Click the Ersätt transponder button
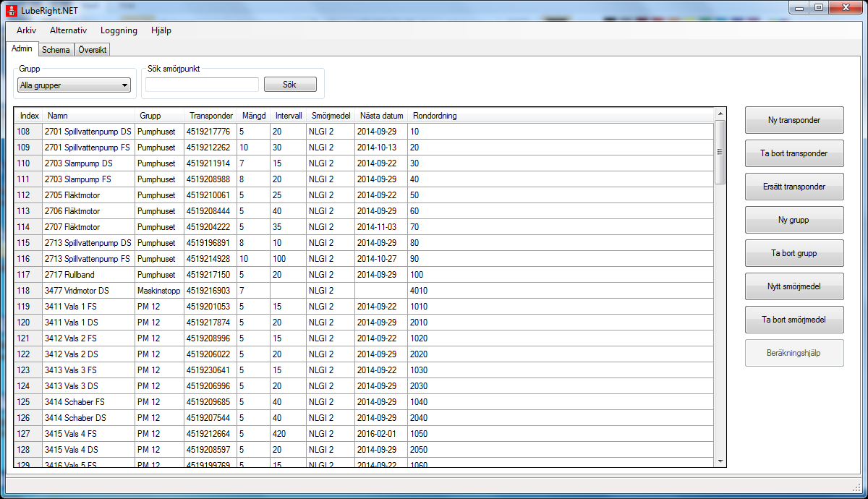868x499 pixels. coord(794,187)
